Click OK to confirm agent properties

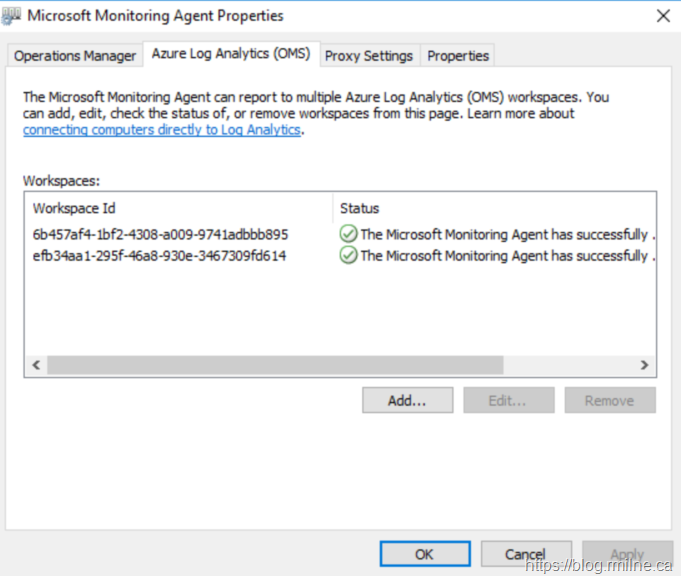click(x=425, y=553)
